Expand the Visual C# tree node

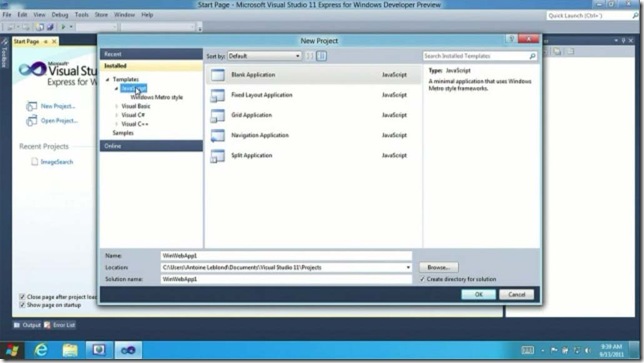click(x=116, y=115)
